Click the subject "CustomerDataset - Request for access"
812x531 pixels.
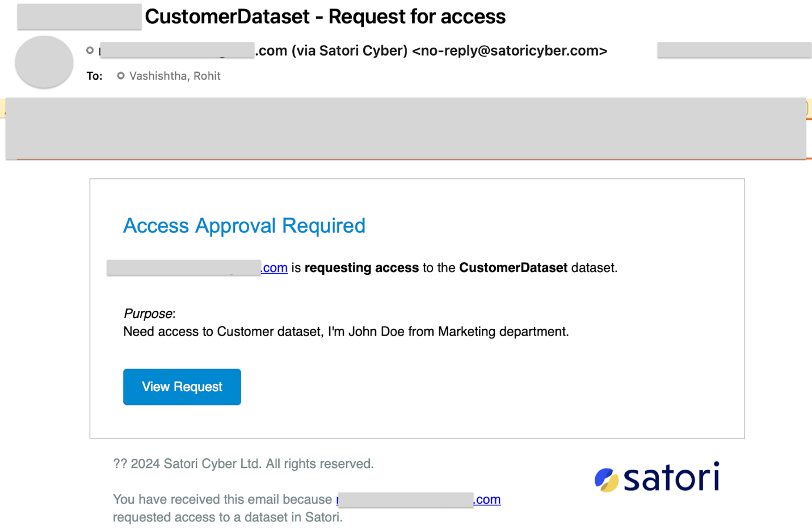tap(325, 16)
